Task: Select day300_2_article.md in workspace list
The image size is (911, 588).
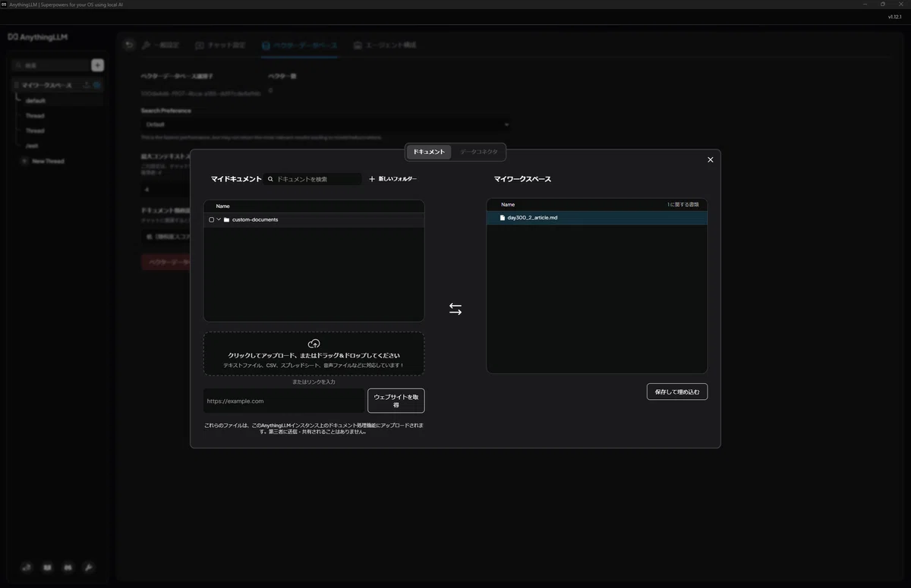Action: coord(597,218)
